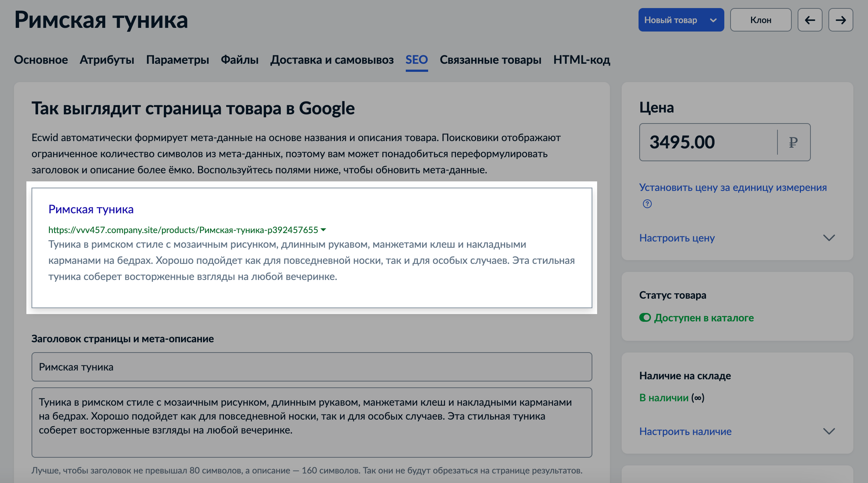Image resolution: width=868 pixels, height=483 pixels.
Task: Click the Ecwid meta-data explanation paragraph
Action: coord(296,154)
